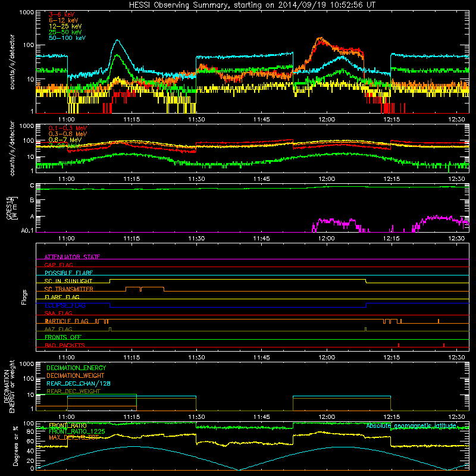Click the ATTENUATOR_STATE flag label

72,257
